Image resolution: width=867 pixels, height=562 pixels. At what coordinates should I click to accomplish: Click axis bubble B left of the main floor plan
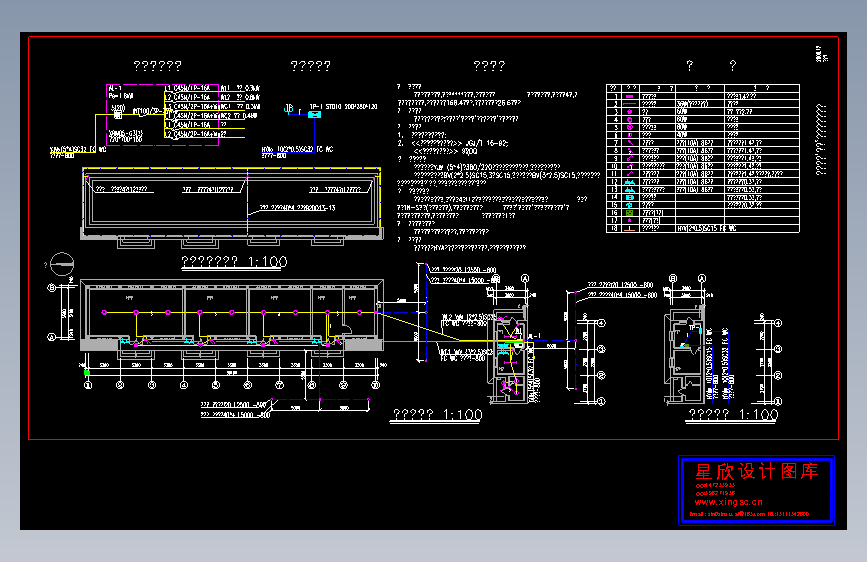52,288
